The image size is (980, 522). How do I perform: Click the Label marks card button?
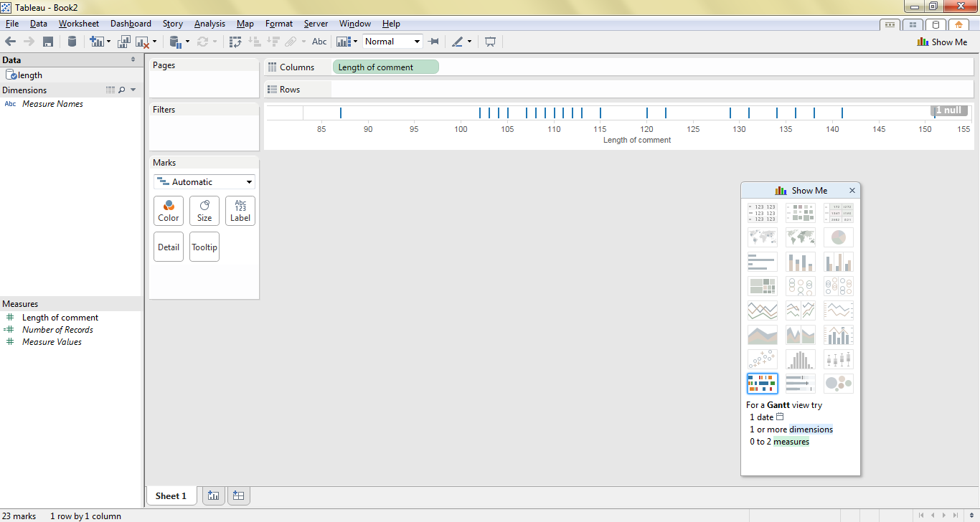click(240, 211)
